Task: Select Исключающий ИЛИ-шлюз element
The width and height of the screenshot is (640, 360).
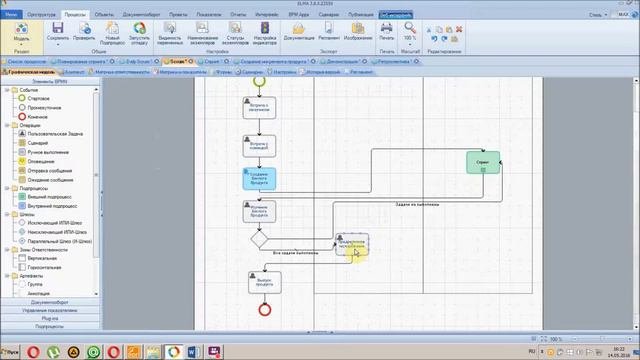Action: click(50, 223)
